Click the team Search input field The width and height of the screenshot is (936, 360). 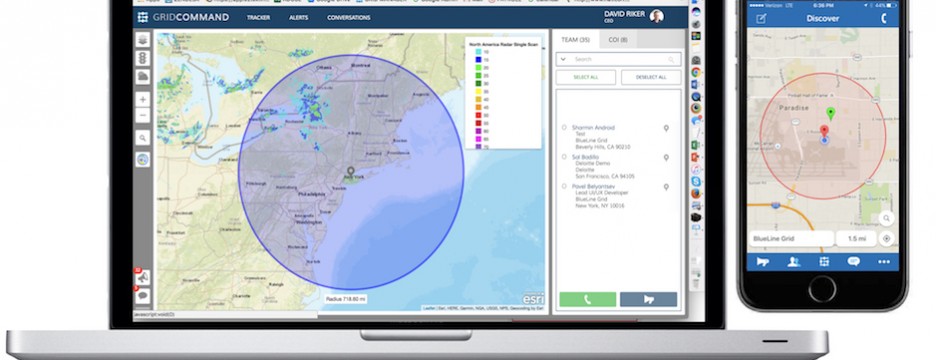pos(618,59)
